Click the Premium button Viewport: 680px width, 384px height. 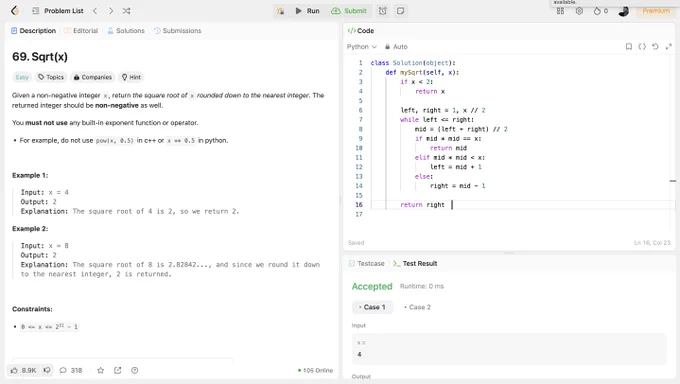tap(656, 11)
